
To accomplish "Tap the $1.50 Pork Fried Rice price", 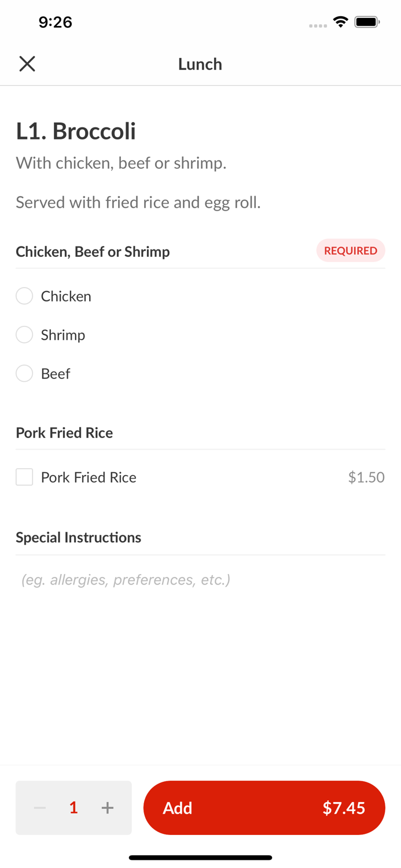I will 366,477.
